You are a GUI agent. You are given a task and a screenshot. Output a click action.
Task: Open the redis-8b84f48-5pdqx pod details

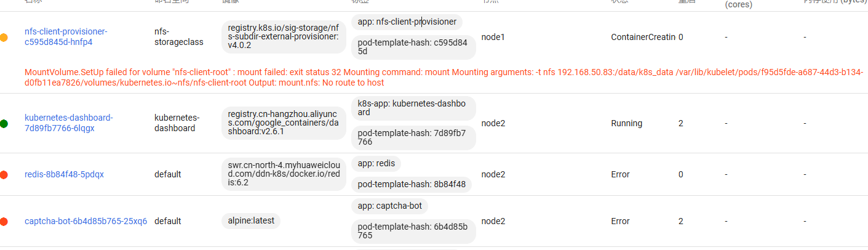pos(64,174)
